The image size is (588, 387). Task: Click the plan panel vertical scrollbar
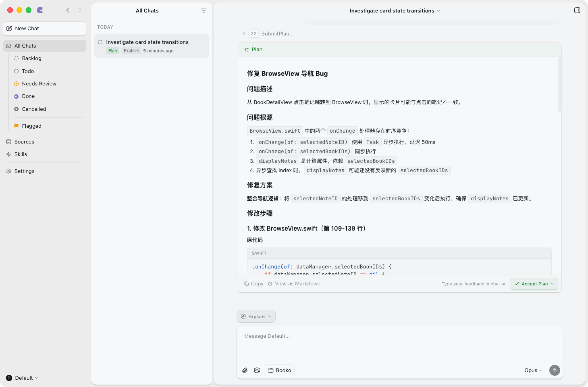pyautogui.click(x=559, y=84)
